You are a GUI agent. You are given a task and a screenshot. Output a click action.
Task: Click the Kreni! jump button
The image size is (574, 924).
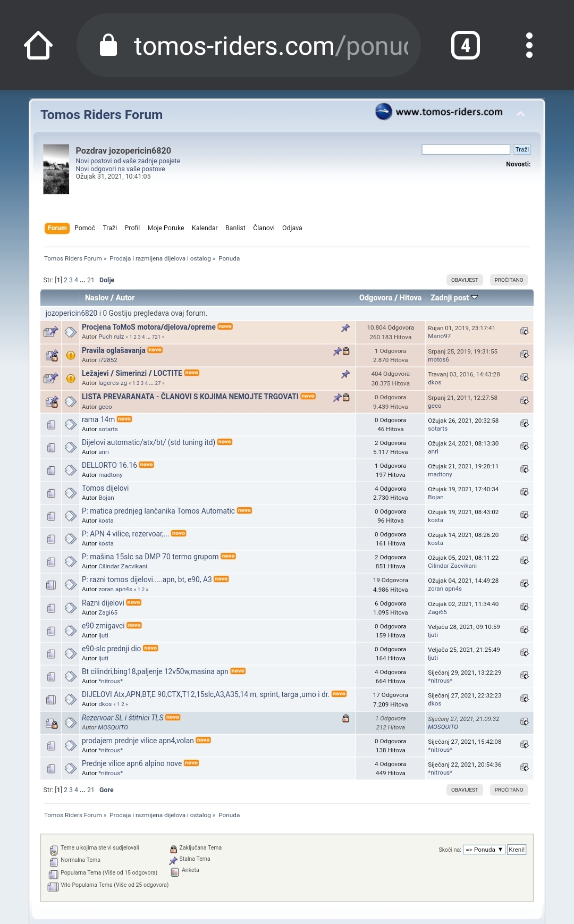click(517, 850)
